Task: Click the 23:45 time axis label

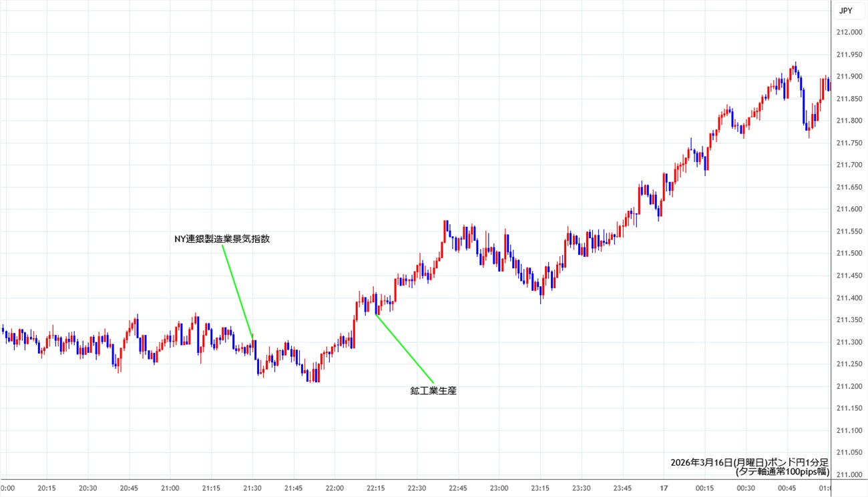Action: (x=622, y=488)
